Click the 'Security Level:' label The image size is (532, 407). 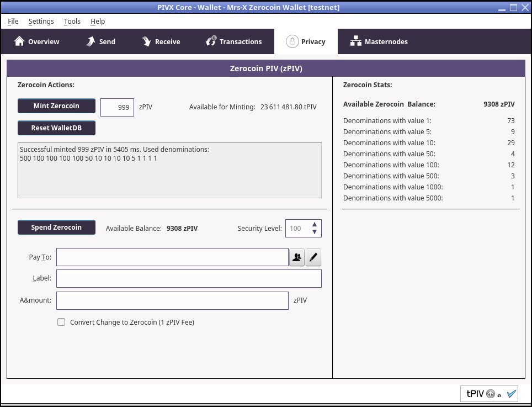(x=259, y=229)
